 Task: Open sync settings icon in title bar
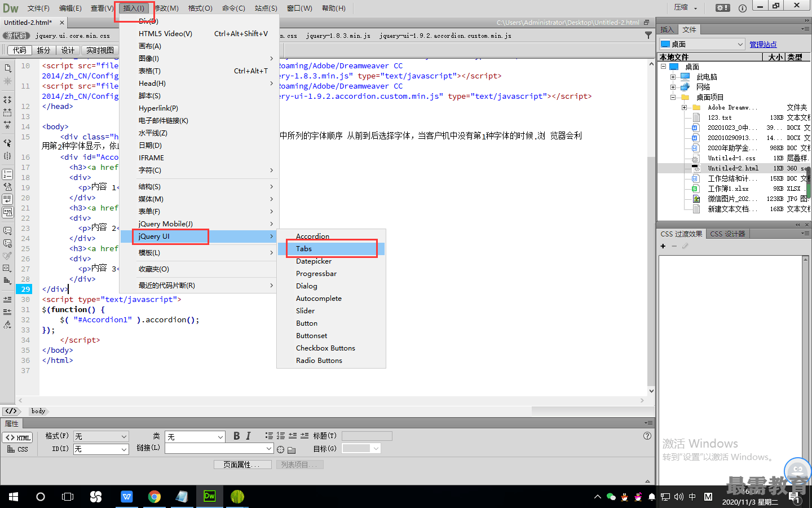pos(723,7)
